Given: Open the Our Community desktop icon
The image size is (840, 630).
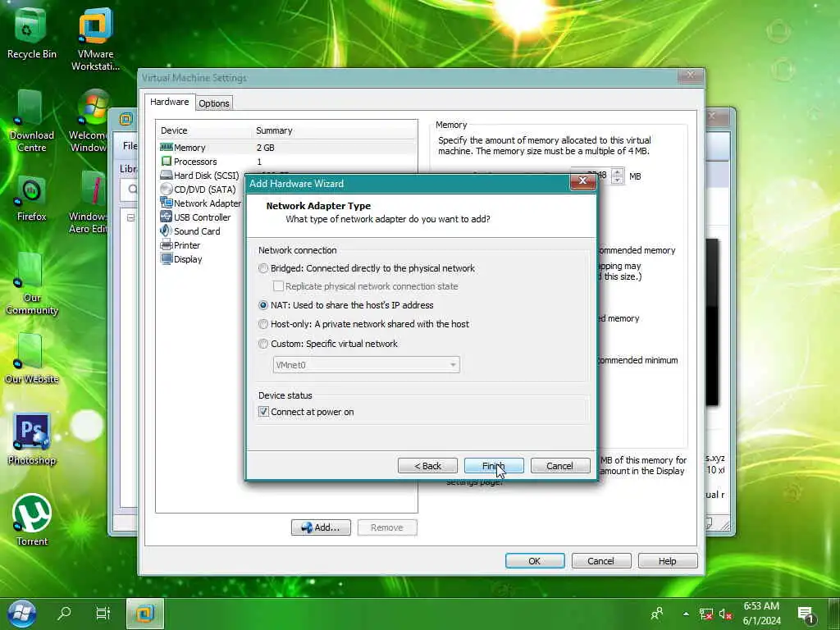Looking at the screenshot, I should click(x=31, y=284).
